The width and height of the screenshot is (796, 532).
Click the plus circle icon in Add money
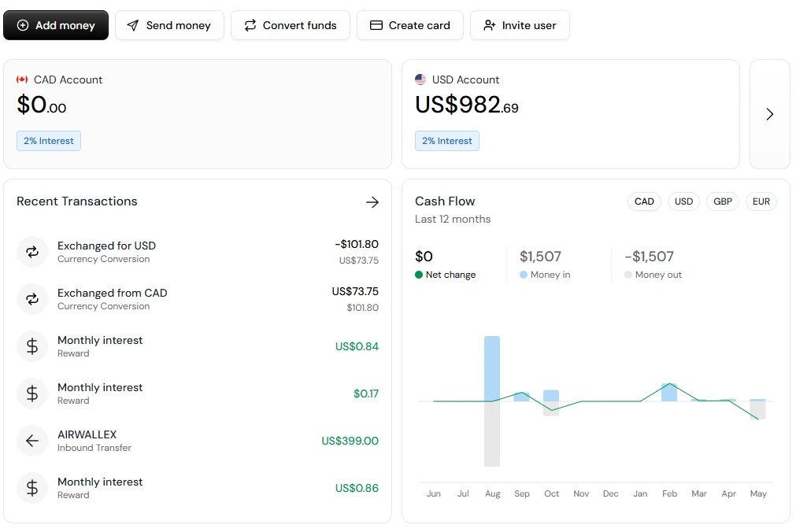(x=23, y=25)
